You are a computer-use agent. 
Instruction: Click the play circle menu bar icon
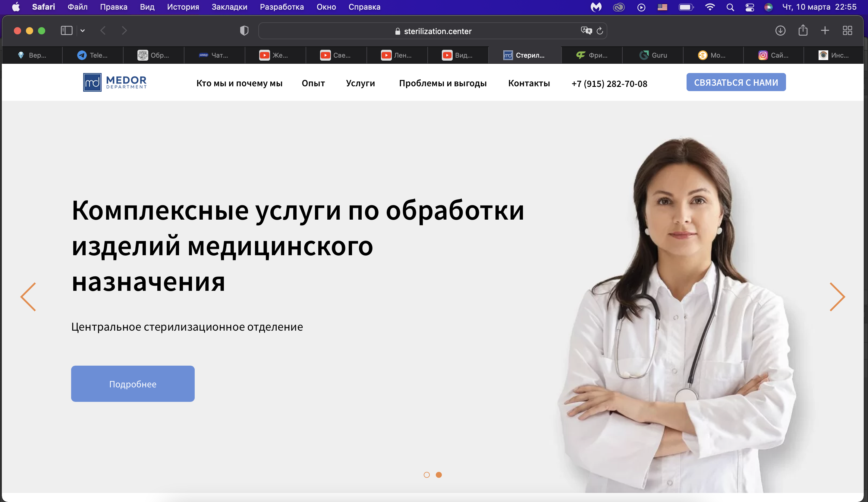(641, 7)
